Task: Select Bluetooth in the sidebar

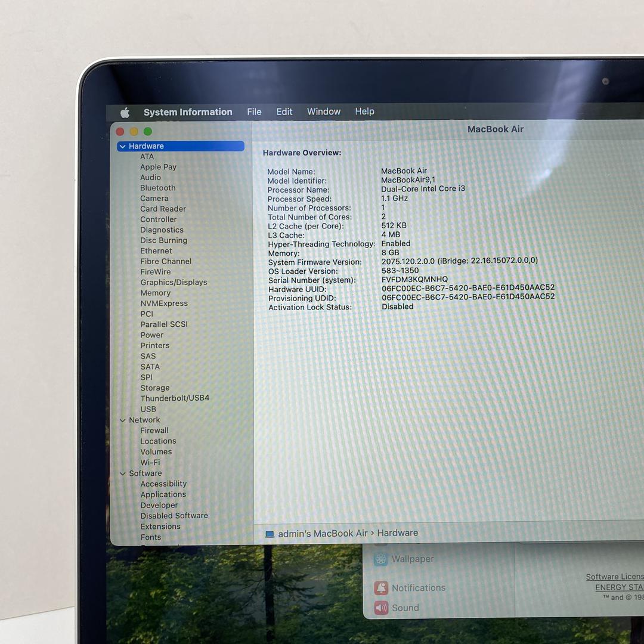Action: tap(157, 188)
